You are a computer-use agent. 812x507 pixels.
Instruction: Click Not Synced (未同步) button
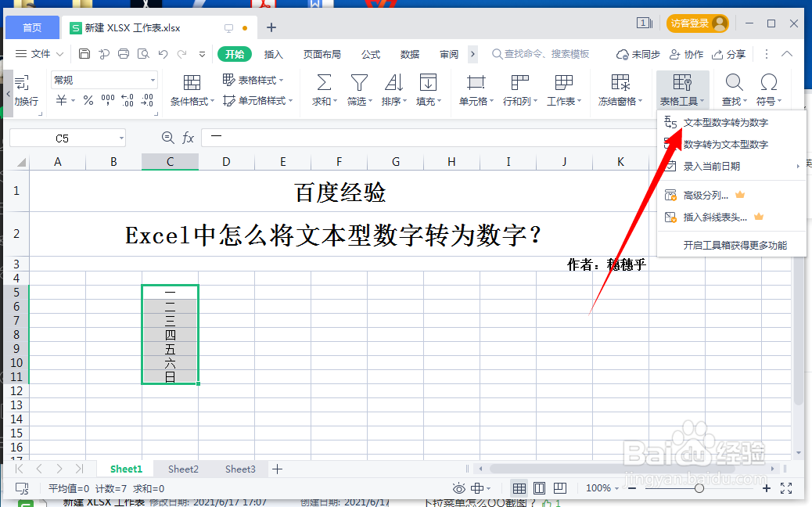[638, 54]
